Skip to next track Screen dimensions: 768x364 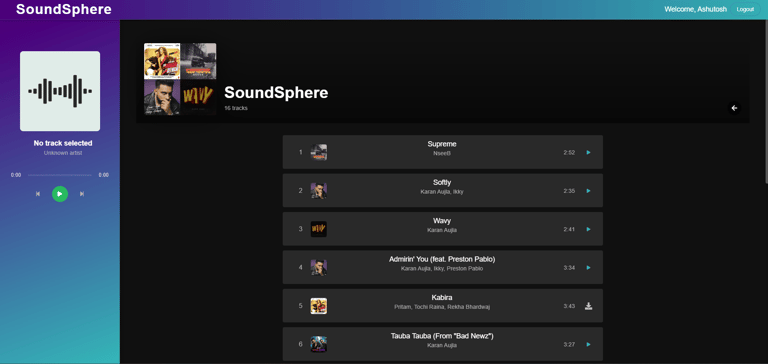[x=82, y=194]
